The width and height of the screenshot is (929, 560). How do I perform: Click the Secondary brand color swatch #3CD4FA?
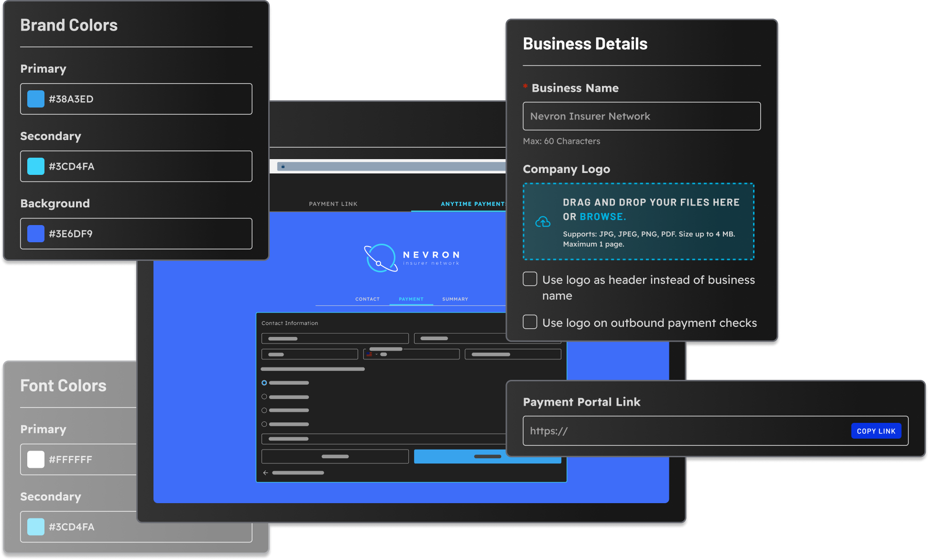tap(35, 166)
